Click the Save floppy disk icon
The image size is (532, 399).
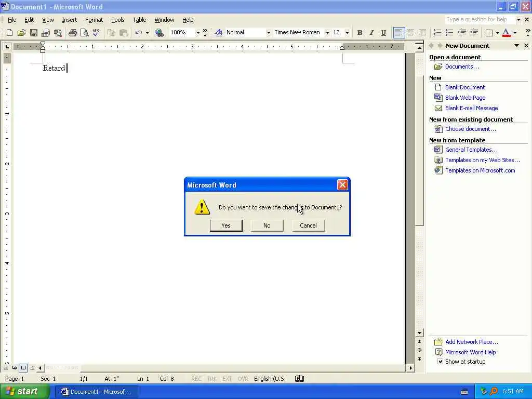pos(34,33)
